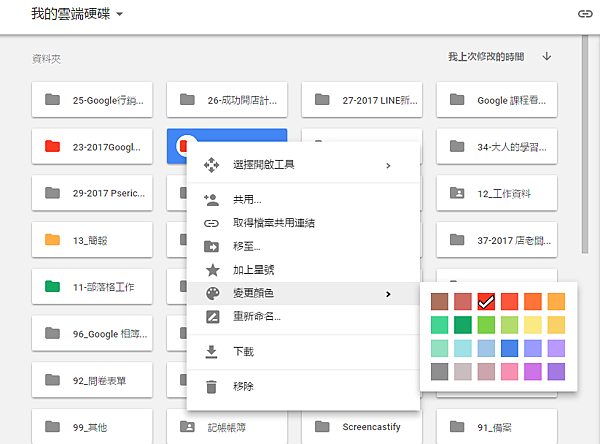Image resolution: width=600 pixels, height=444 pixels.
Task: Select 重新命名... from the context menu
Action: (x=257, y=316)
